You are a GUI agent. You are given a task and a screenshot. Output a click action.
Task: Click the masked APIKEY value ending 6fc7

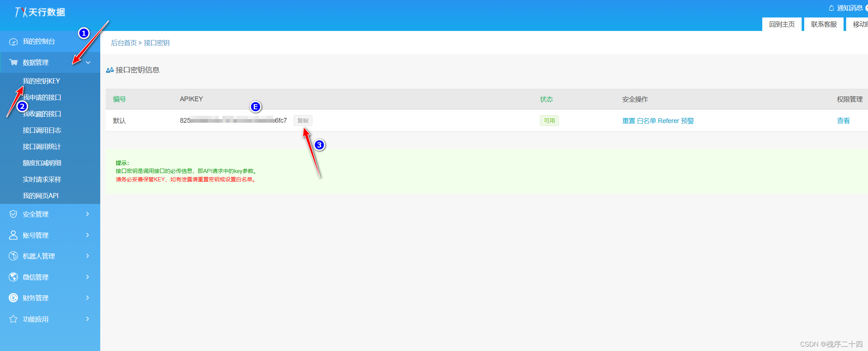pyautogui.click(x=233, y=121)
